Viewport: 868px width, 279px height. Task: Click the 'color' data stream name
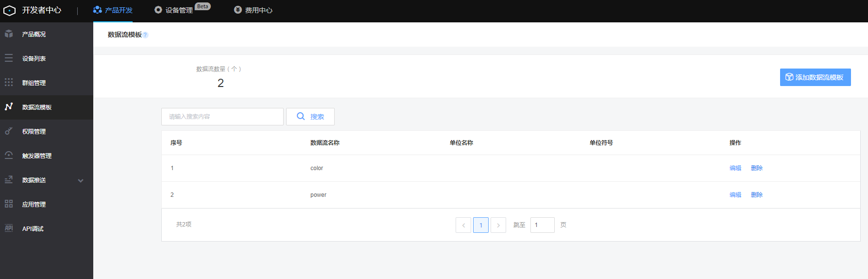(x=317, y=168)
